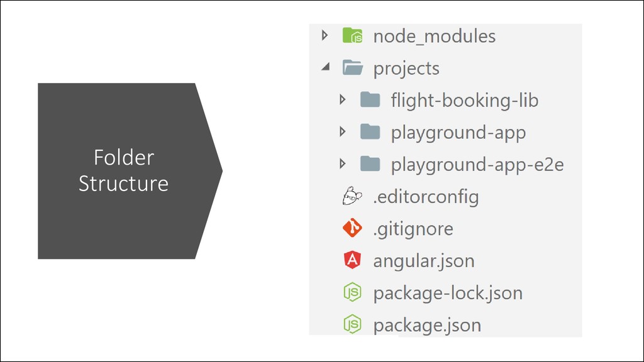
Task: Expand the flight-booking-lib arrow
Action: coord(343,99)
